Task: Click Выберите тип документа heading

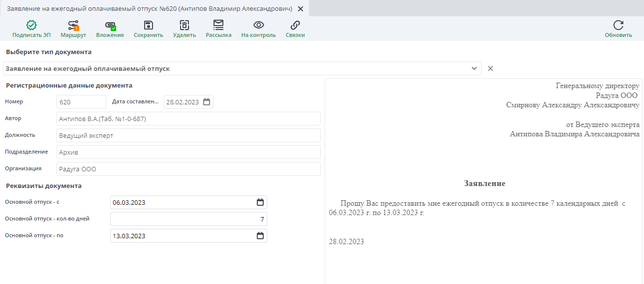Action: [49, 52]
